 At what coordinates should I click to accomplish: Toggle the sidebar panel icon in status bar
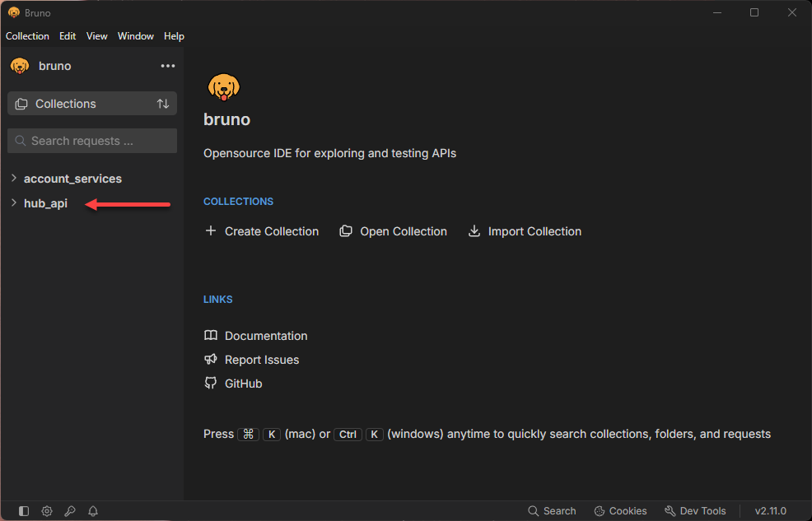tap(24, 511)
